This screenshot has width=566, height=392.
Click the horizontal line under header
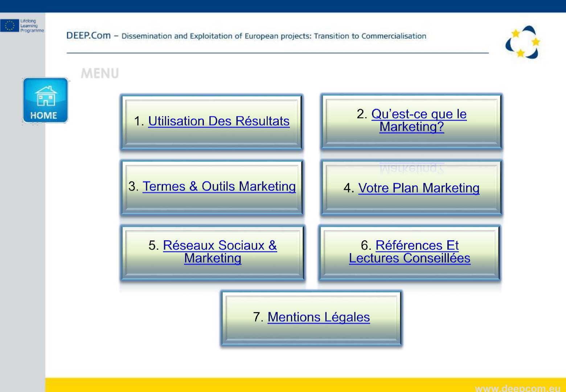click(278, 53)
